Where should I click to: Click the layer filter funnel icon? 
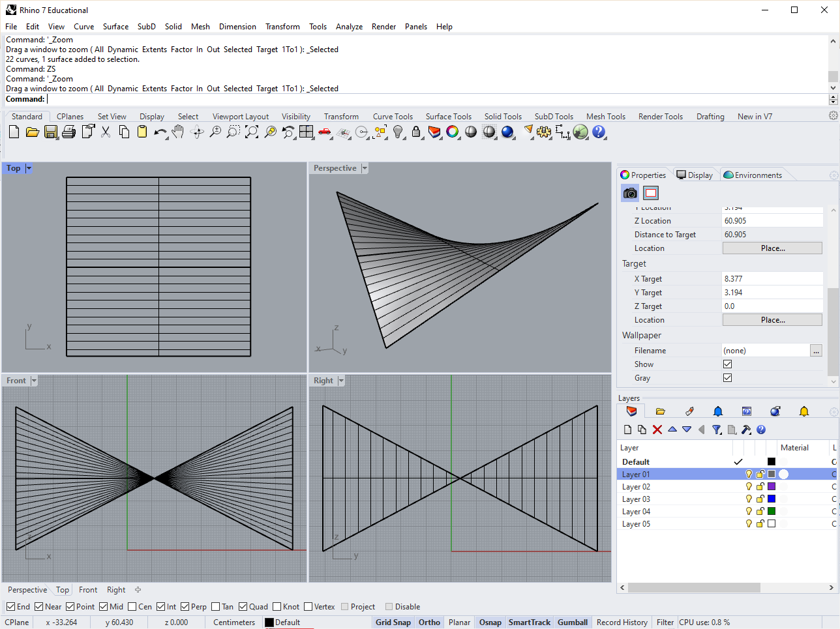(x=717, y=430)
